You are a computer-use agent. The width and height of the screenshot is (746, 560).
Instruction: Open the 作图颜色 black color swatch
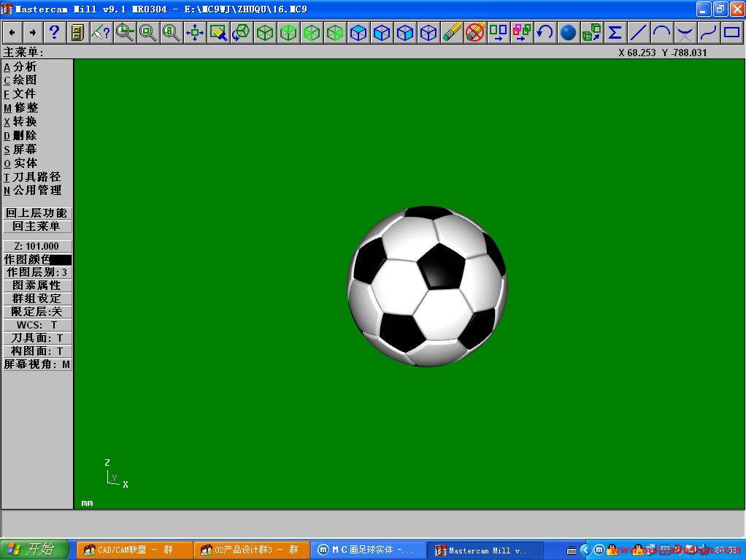[60, 259]
